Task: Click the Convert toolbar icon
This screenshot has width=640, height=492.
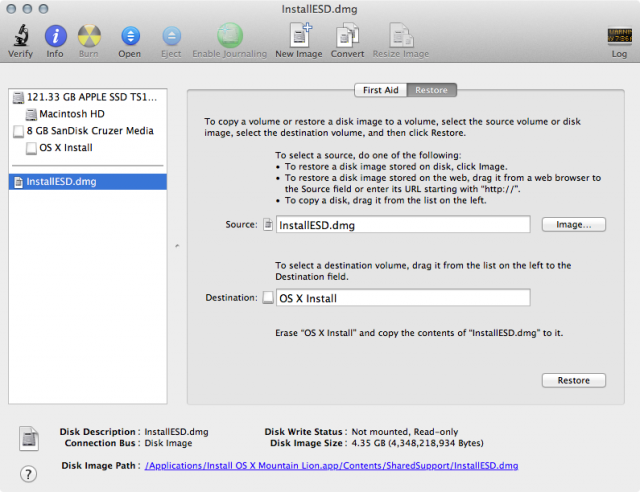Action: tap(347, 36)
